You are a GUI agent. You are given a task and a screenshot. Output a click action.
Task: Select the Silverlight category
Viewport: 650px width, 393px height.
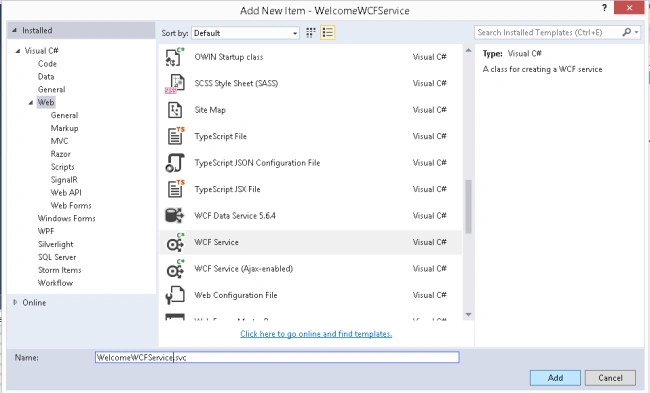click(56, 244)
